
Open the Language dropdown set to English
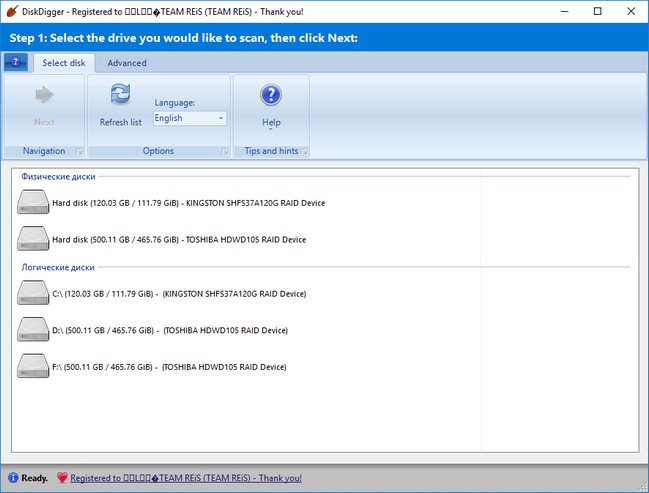click(x=189, y=118)
